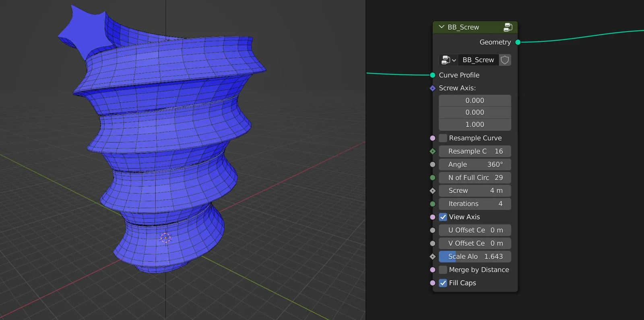Viewport: 644px width, 320px height.
Task: Click the 3D cursor in the viewport
Action: pyautogui.click(x=165, y=238)
